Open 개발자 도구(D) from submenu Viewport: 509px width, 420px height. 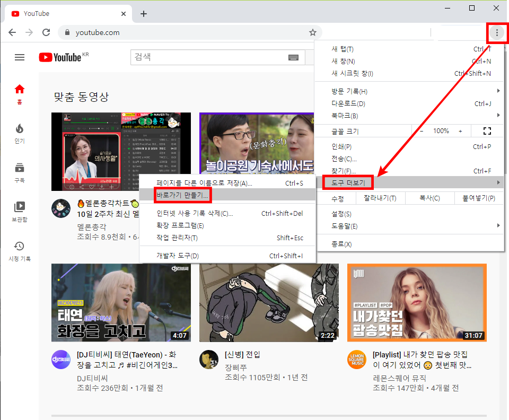tap(227, 256)
